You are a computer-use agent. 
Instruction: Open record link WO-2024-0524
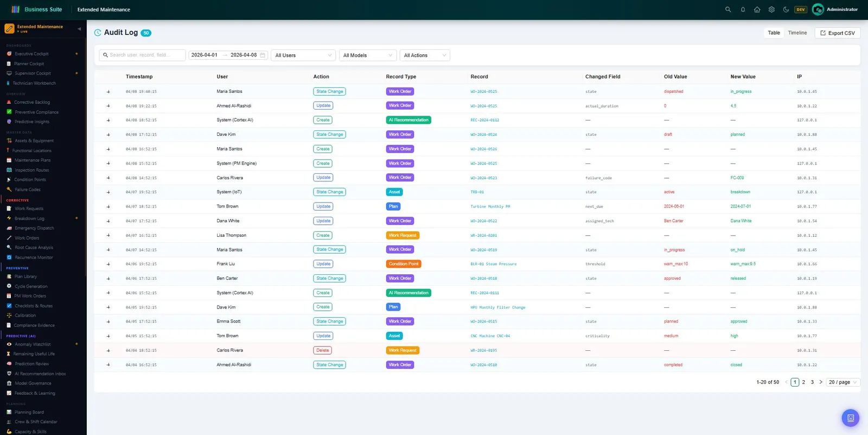[483, 135]
